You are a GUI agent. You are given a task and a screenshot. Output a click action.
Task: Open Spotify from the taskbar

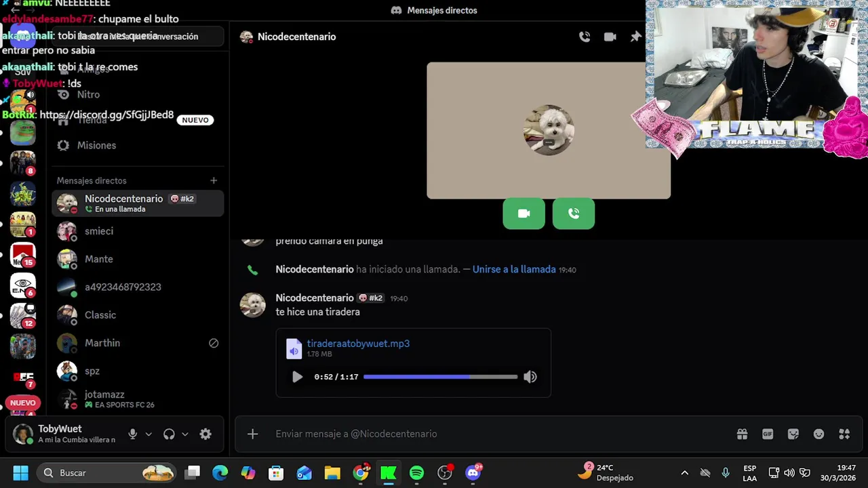(416, 472)
